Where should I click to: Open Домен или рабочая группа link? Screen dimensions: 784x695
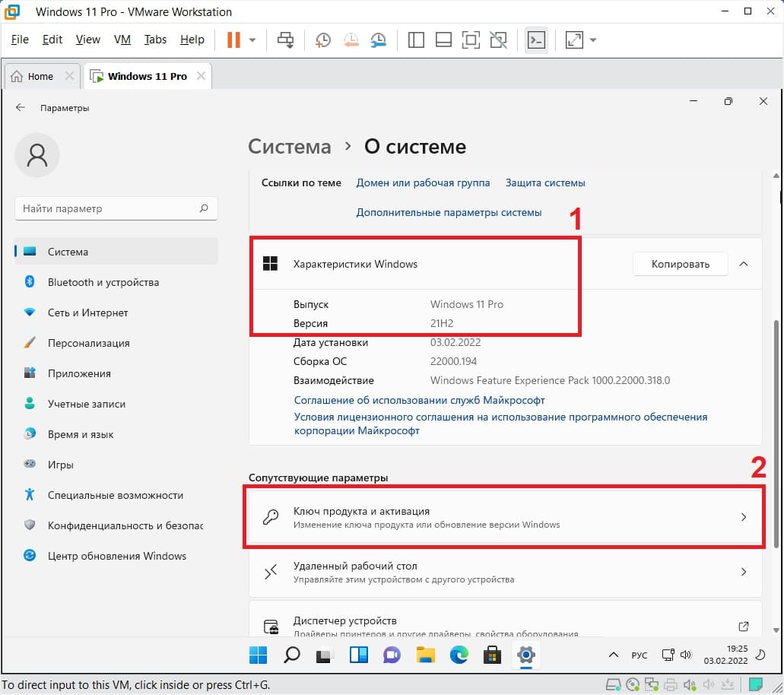coord(423,183)
